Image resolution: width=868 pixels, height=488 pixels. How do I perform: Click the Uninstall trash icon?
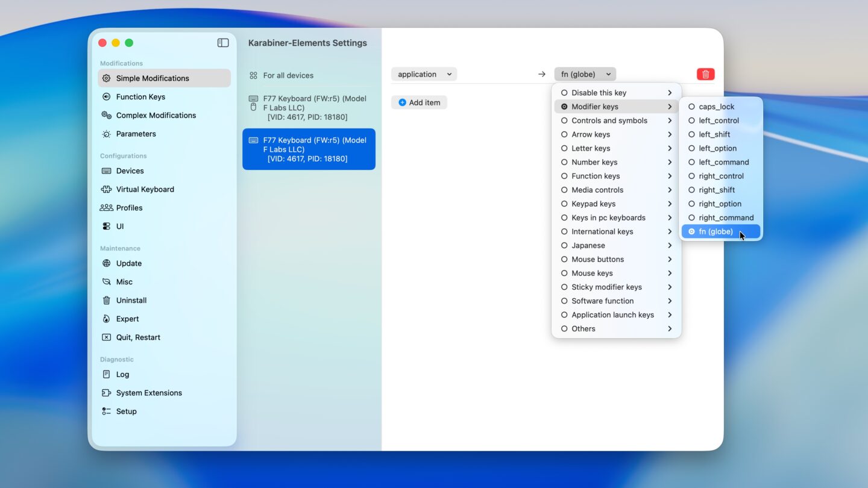click(107, 301)
